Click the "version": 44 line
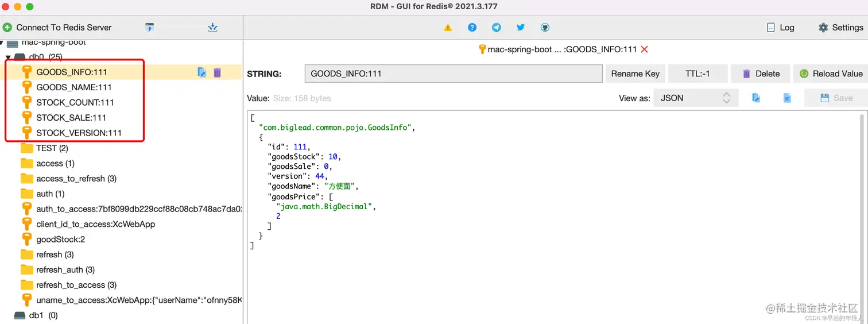Viewport: 868px width, 324px height. (297, 176)
